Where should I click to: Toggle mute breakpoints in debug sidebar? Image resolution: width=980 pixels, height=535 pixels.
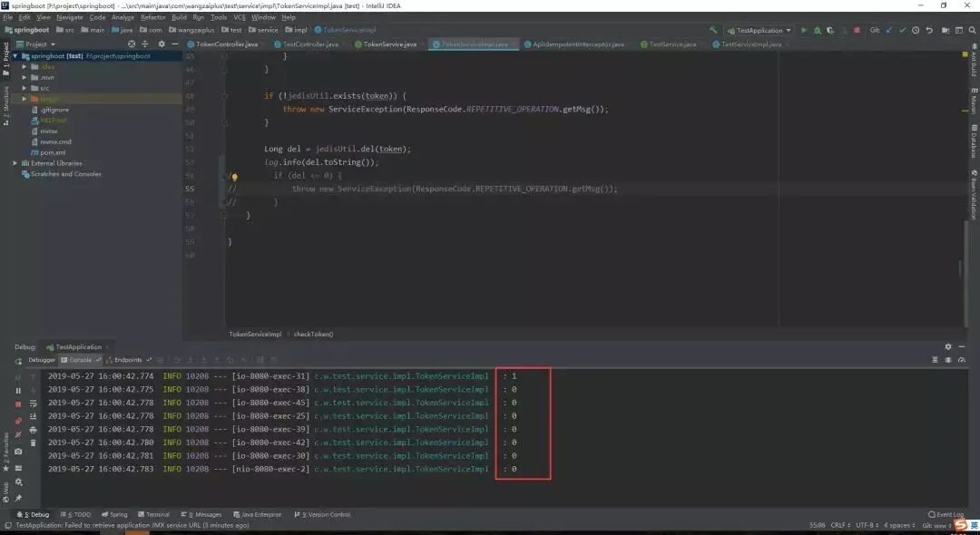coord(18,434)
